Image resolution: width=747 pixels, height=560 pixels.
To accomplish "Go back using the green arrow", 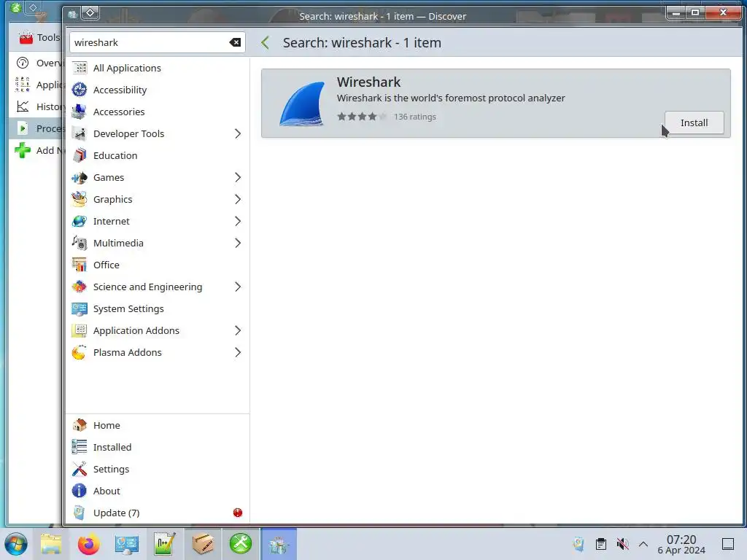I will (x=266, y=43).
